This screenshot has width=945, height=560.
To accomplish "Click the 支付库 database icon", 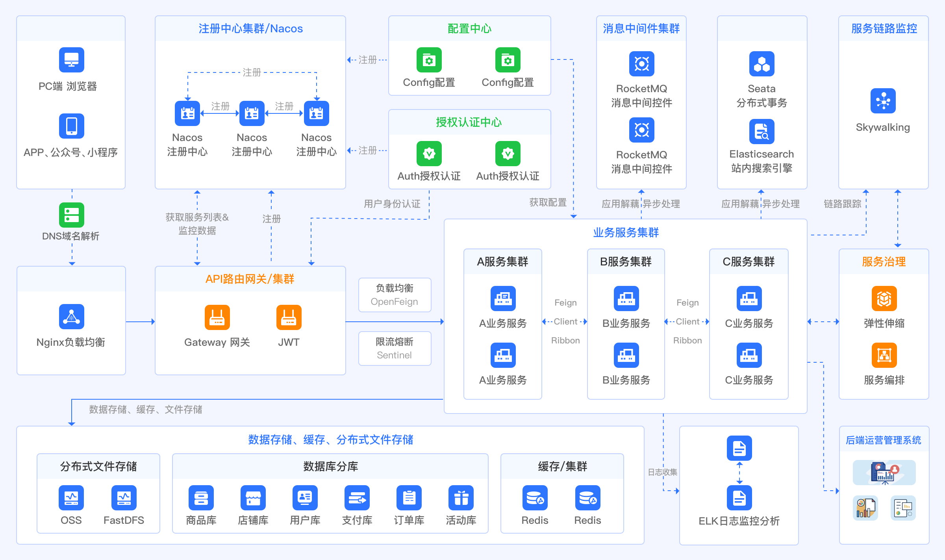I will [x=357, y=498].
